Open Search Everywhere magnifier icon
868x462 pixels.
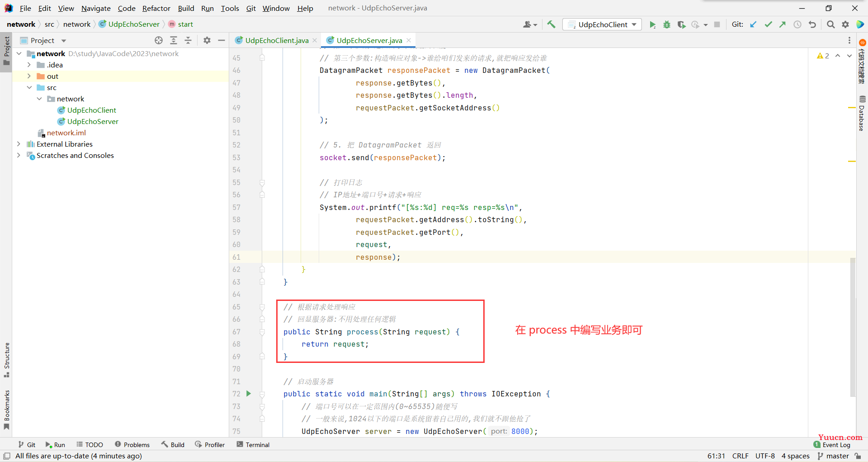(x=831, y=24)
